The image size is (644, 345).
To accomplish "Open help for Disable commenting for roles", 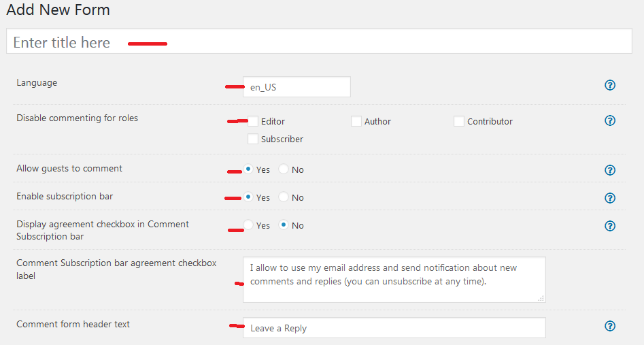I will 610,120.
